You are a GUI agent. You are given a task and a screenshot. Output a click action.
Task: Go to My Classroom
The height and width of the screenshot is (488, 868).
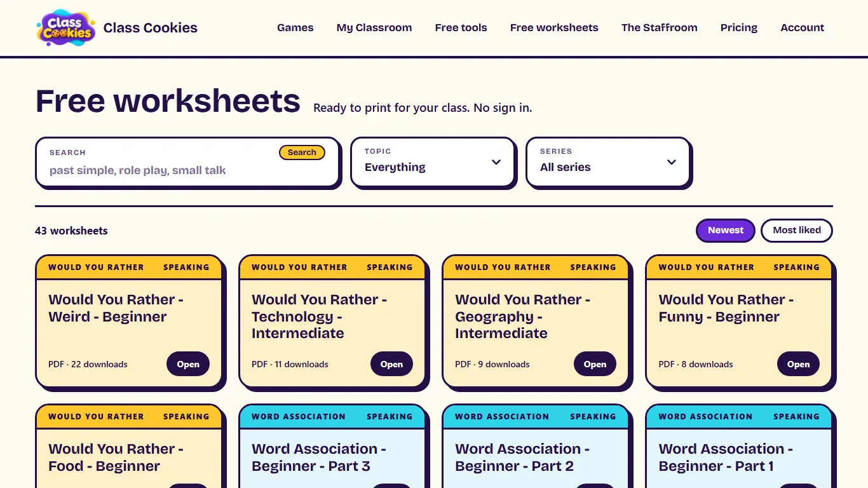pos(374,28)
